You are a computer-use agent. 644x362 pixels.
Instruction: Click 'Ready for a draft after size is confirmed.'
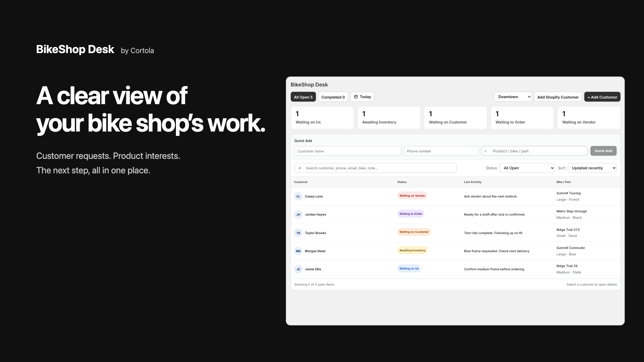[x=494, y=215]
